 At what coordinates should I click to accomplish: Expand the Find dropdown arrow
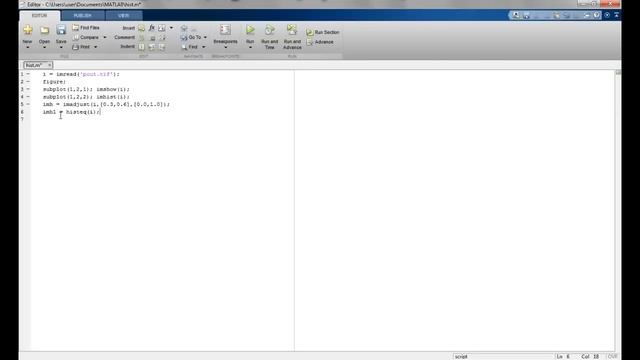[x=204, y=47]
